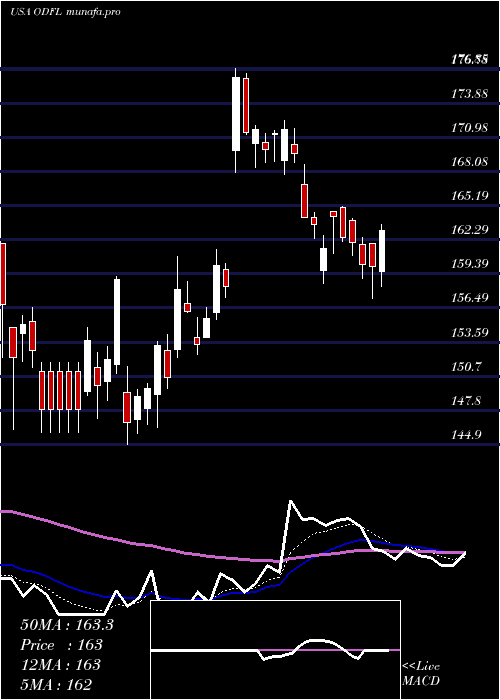Click the Live MACD label

click(x=421, y=674)
